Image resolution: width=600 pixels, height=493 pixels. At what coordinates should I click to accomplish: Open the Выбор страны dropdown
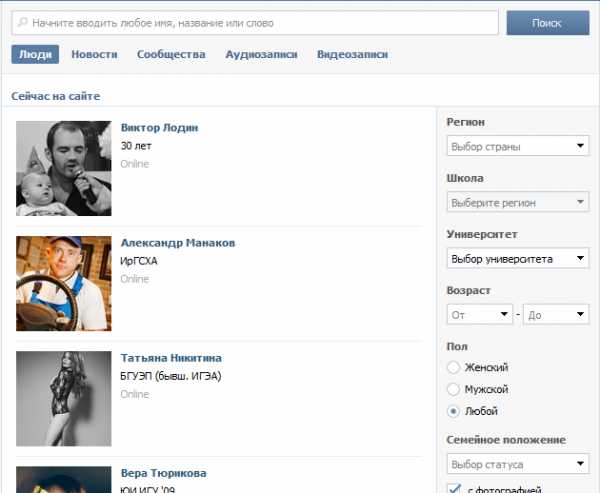point(518,146)
